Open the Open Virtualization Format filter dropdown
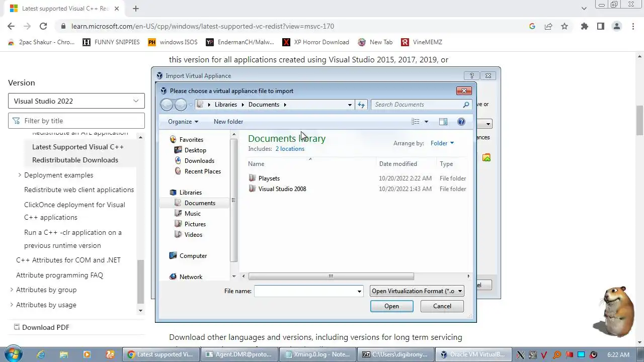The image size is (644, 362). click(417, 291)
